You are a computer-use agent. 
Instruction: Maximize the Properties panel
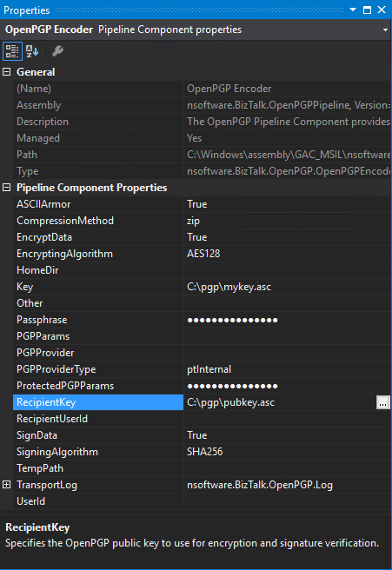[368, 10]
